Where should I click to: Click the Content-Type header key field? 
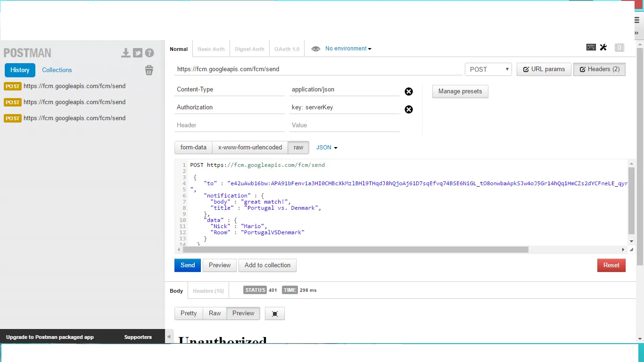(x=230, y=90)
